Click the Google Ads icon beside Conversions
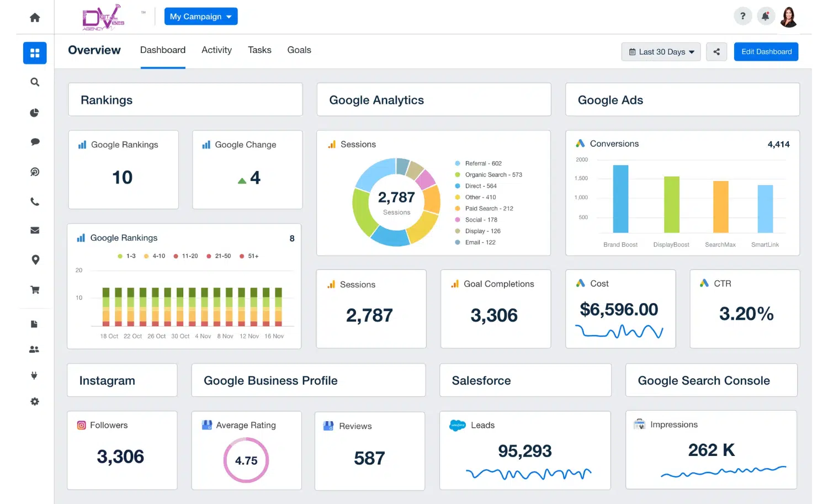Screen dimensions: 828x504 coord(580,144)
